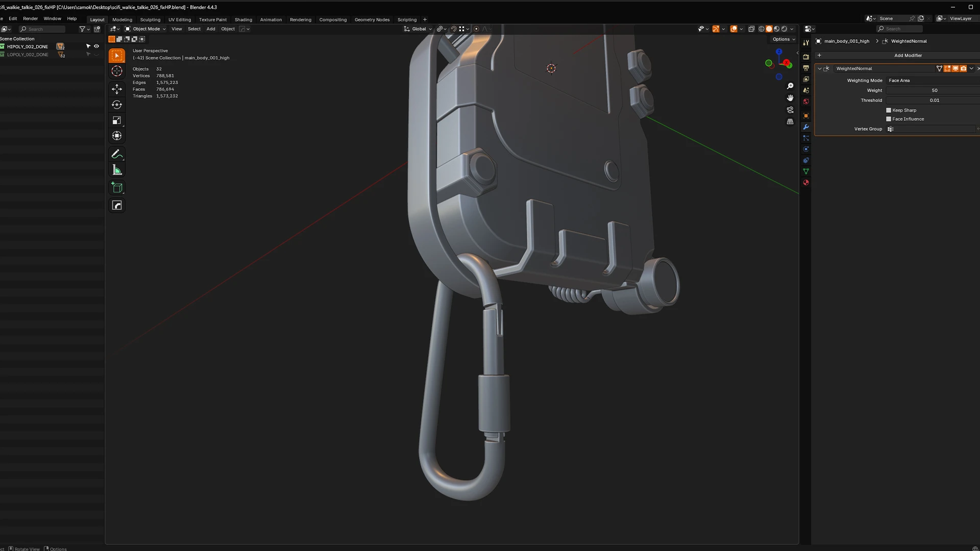Open the Particles properties tab
This screenshot has height=551, width=980.
(x=806, y=138)
